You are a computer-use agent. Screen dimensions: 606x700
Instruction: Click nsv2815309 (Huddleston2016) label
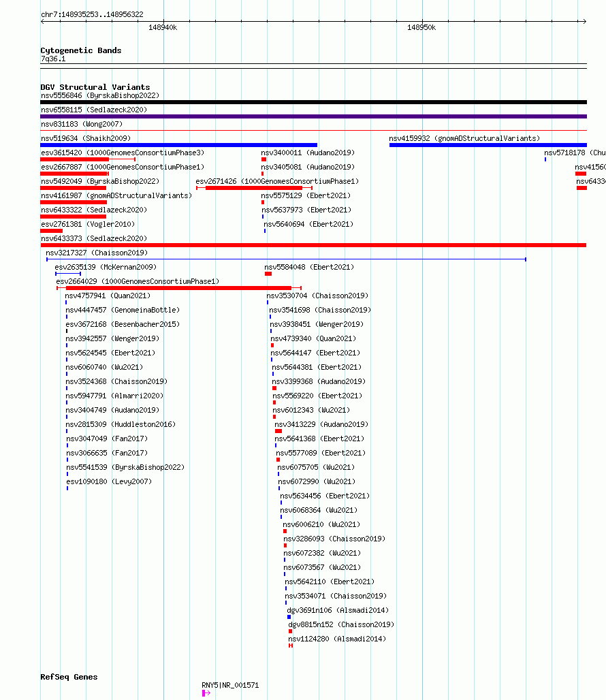(121, 424)
